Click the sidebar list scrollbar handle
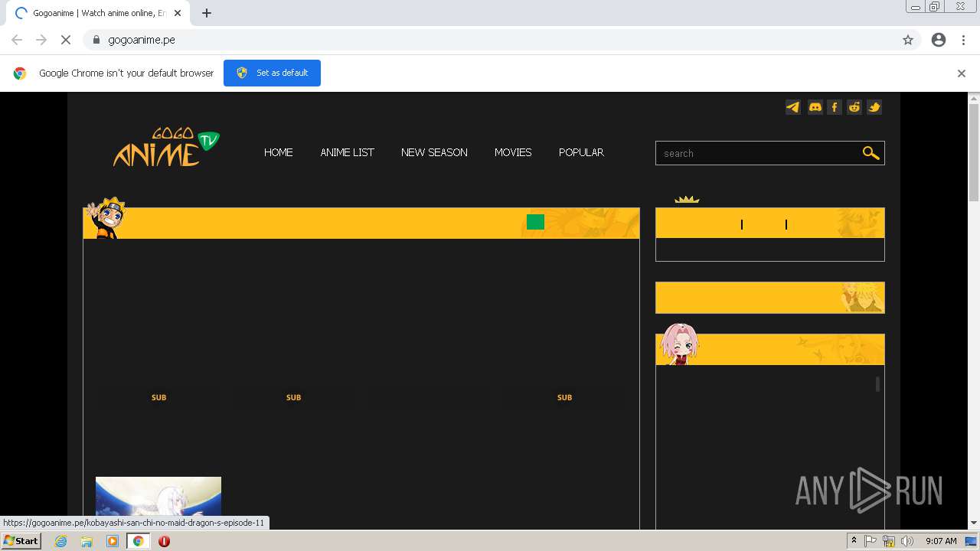The width and height of the screenshot is (980, 551). pos(877,384)
